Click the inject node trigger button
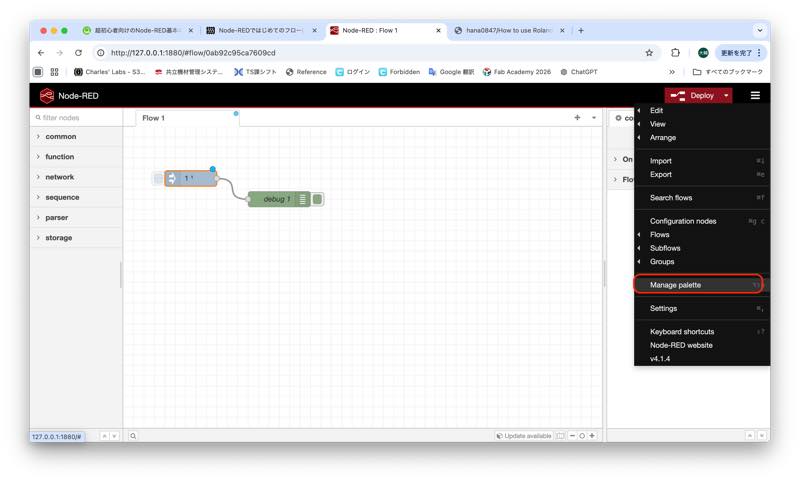The width and height of the screenshot is (800, 481). [158, 179]
